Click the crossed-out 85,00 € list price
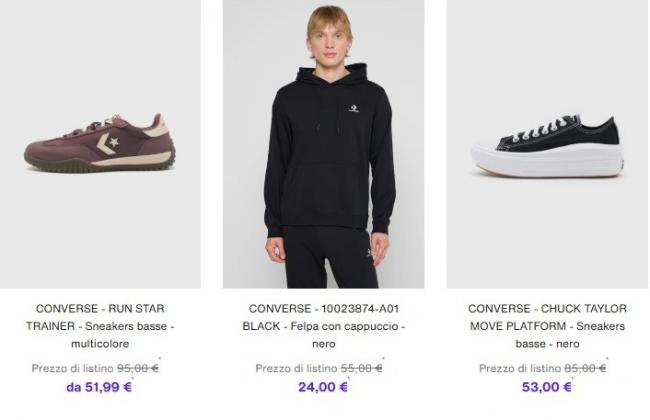 coord(585,368)
